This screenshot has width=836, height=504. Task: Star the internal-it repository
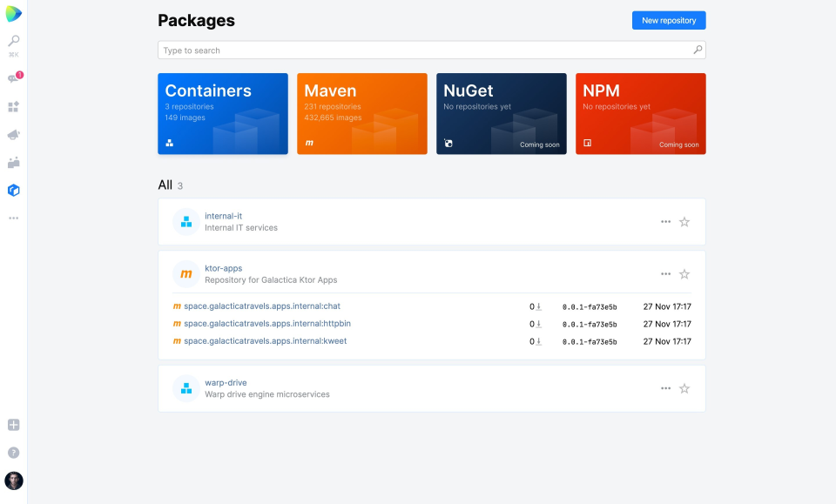tap(684, 222)
